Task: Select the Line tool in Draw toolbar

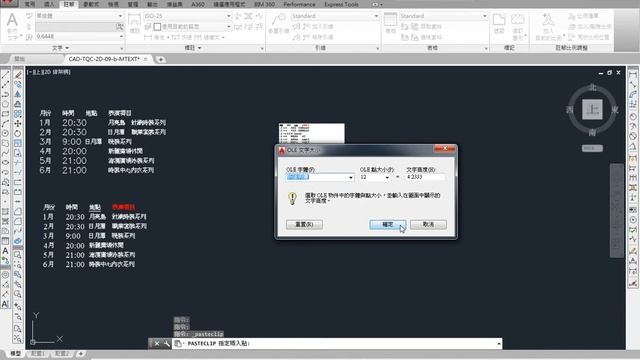Action: [5, 75]
